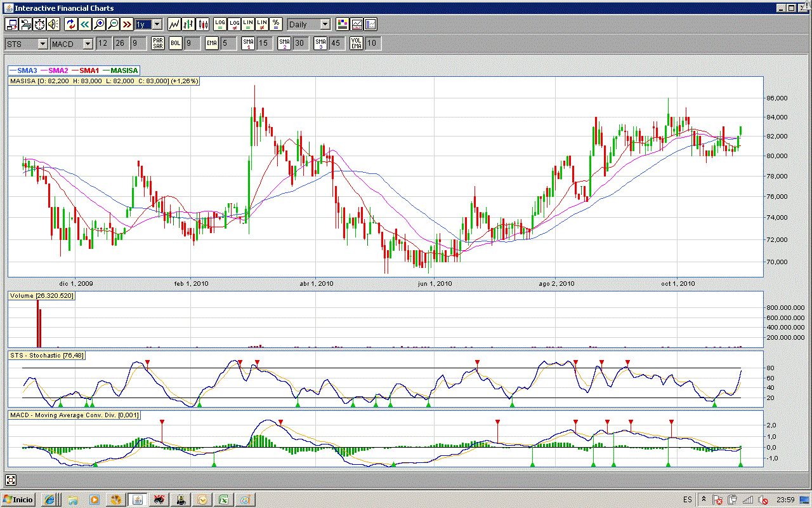The image size is (812, 508).
Task: Click the Inicio start button
Action: pos(19,500)
